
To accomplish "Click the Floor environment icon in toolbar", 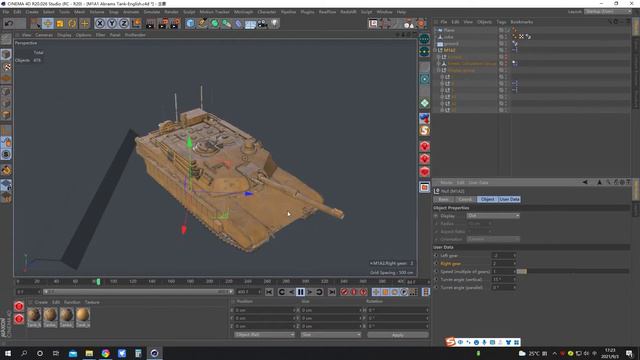I will point(250,24).
